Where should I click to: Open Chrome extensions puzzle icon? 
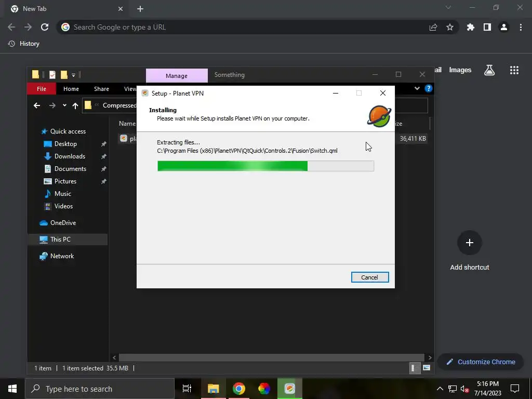point(470,27)
